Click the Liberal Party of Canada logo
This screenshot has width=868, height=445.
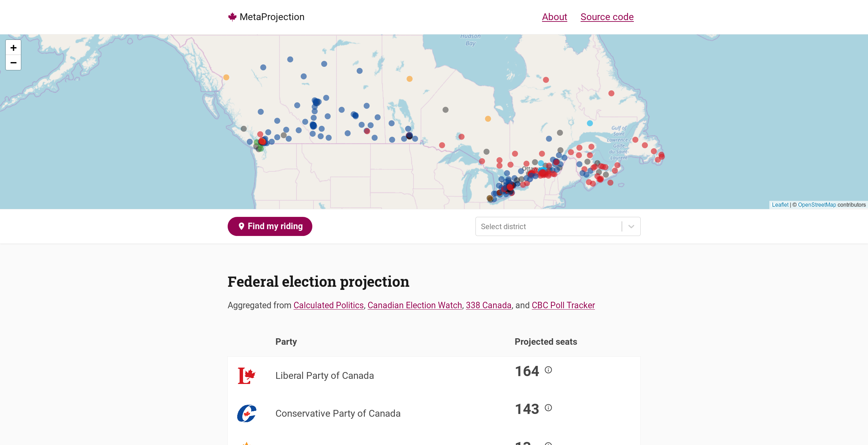click(247, 376)
